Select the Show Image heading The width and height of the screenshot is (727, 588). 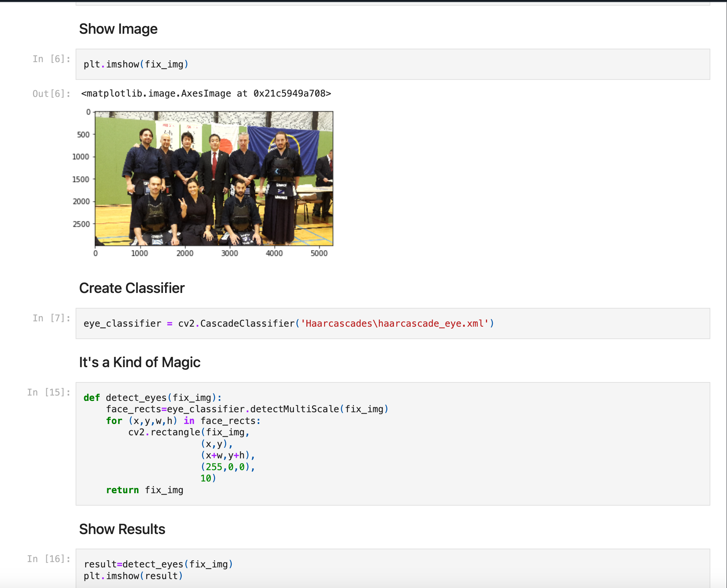click(118, 29)
